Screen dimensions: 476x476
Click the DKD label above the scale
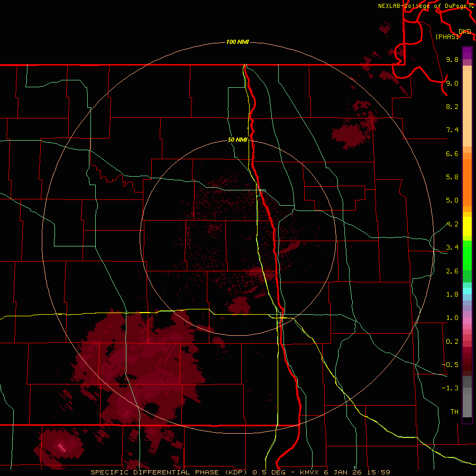(x=465, y=32)
